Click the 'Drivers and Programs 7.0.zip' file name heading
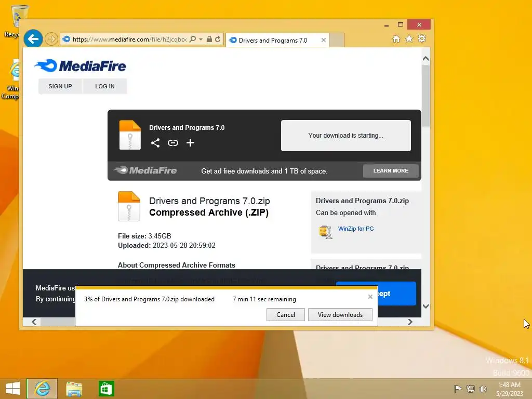The width and height of the screenshot is (532, 399). click(x=209, y=201)
